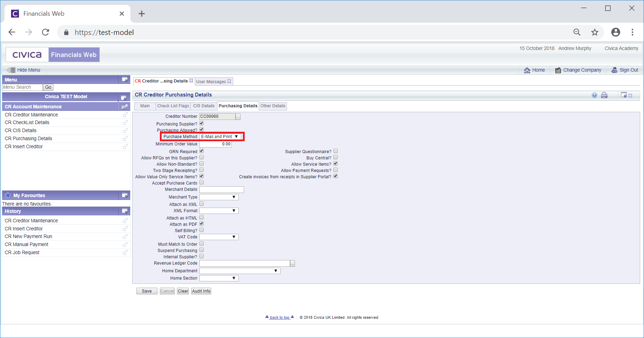Open CR CIS Details new window icon

click(125, 130)
